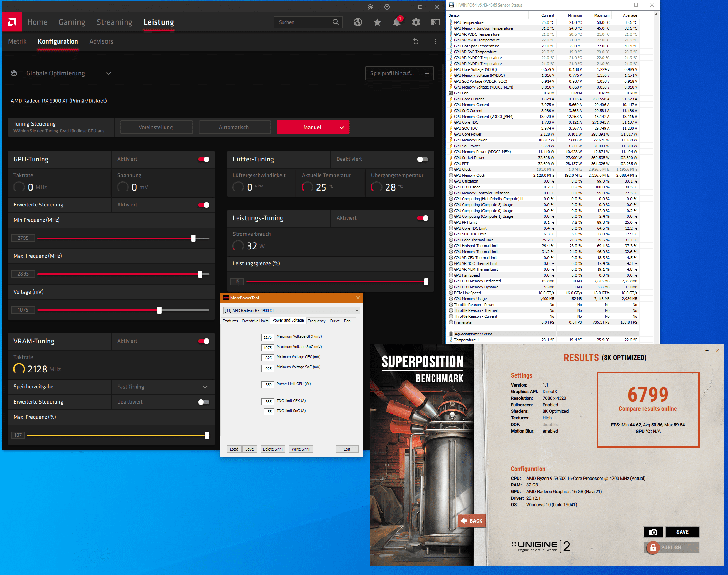
Task: Open MorePowerTool Overdrive Limits tab
Action: tap(255, 321)
